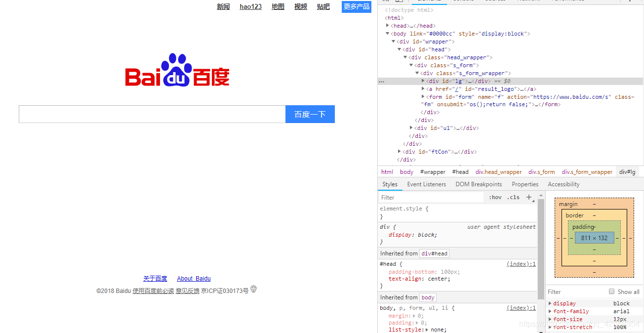Expand the font-size computed property
The image size is (644, 333).
pyautogui.click(x=550, y=319)
